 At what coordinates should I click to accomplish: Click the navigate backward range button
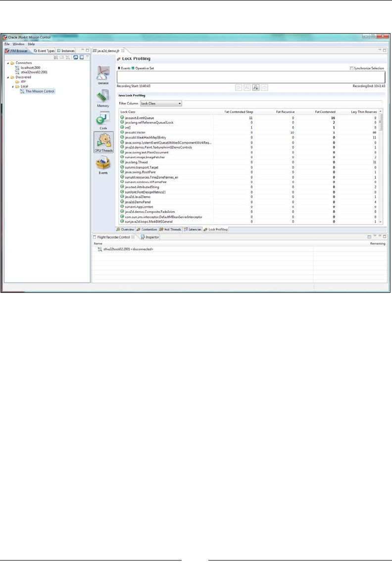[239, 87]
